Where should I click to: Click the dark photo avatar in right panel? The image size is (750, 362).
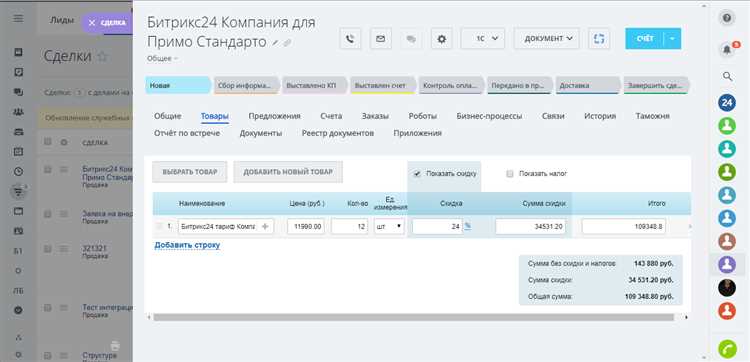(727, 288)
